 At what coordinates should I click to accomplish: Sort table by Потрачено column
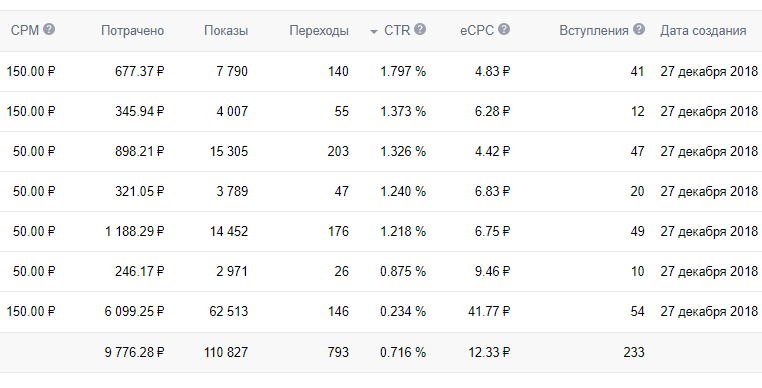tap(132, 31)
